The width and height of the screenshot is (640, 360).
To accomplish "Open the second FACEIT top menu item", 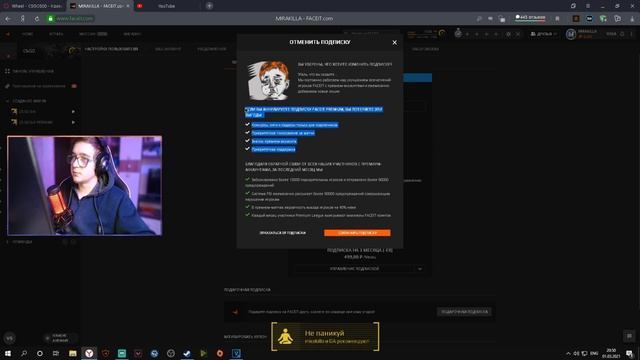I will [x=56, y=34].
